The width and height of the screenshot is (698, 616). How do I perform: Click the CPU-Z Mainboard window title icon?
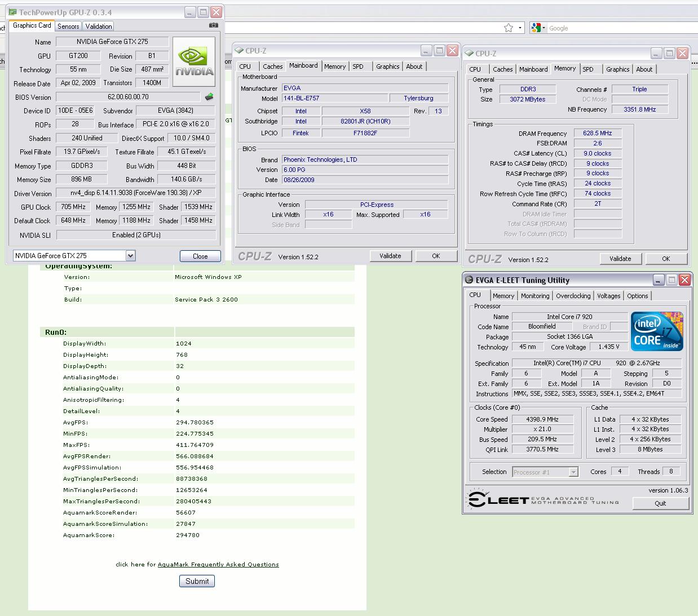tap(239, 51)
